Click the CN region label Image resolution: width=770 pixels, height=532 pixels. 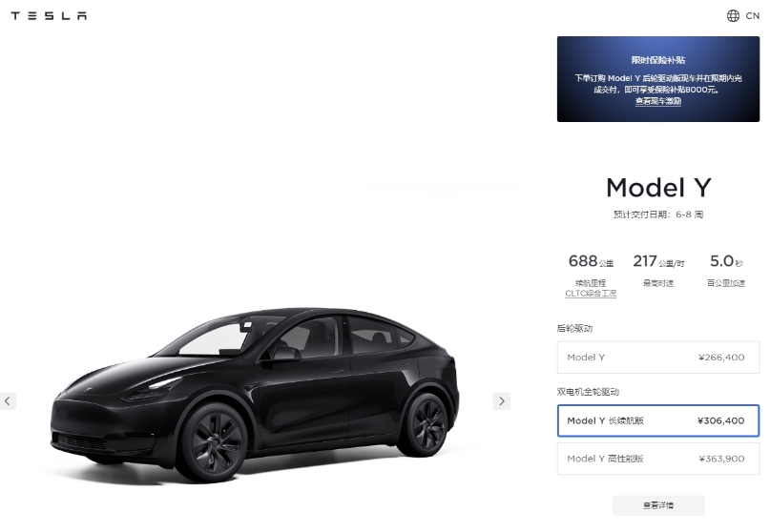tap(752, 15)
